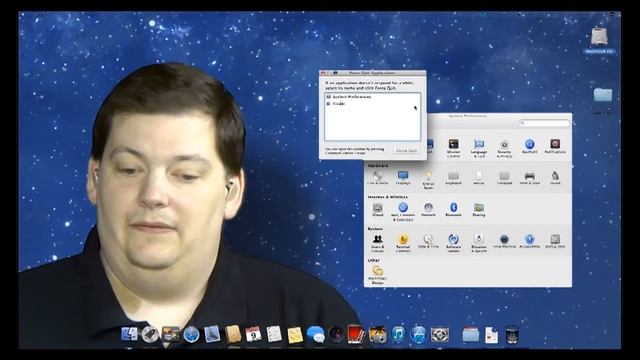Open the Notifications preference pane
The width and height of the screenshot is (640, 360).
click(555, 146)
